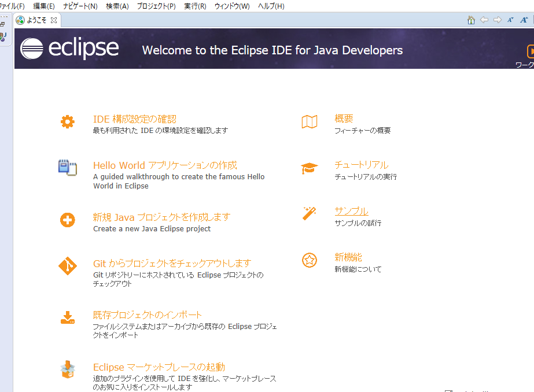The height and width of the screenshot is (392, 534).
Task: Click the Welcome to the Eclipse IDE heading
Action: pos(272,50)
